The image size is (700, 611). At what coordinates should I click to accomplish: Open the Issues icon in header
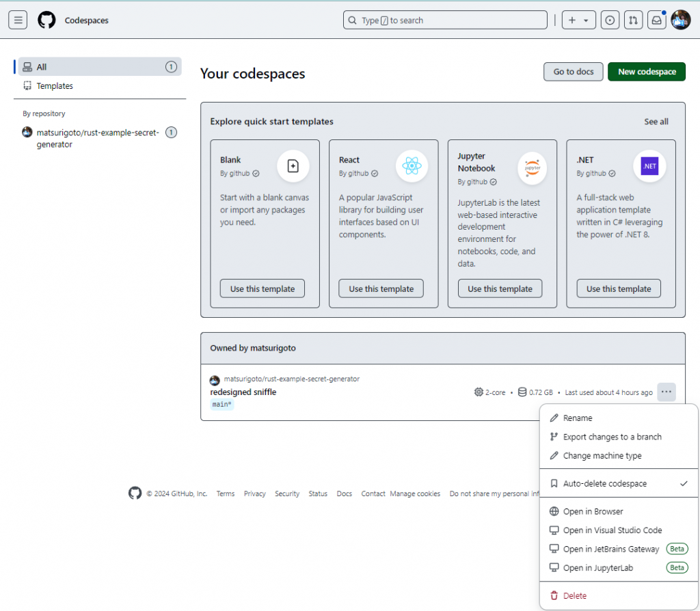610,20
